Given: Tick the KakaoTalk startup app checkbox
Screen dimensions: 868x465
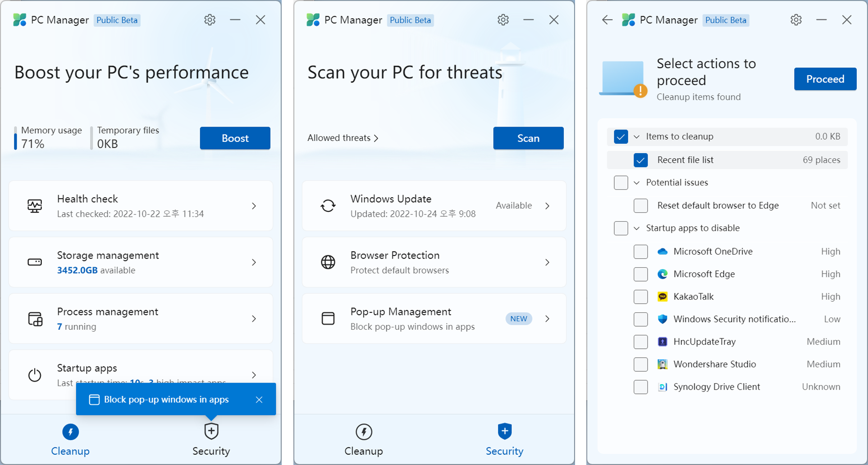Looking at the screenshot, I should (640, 296).
